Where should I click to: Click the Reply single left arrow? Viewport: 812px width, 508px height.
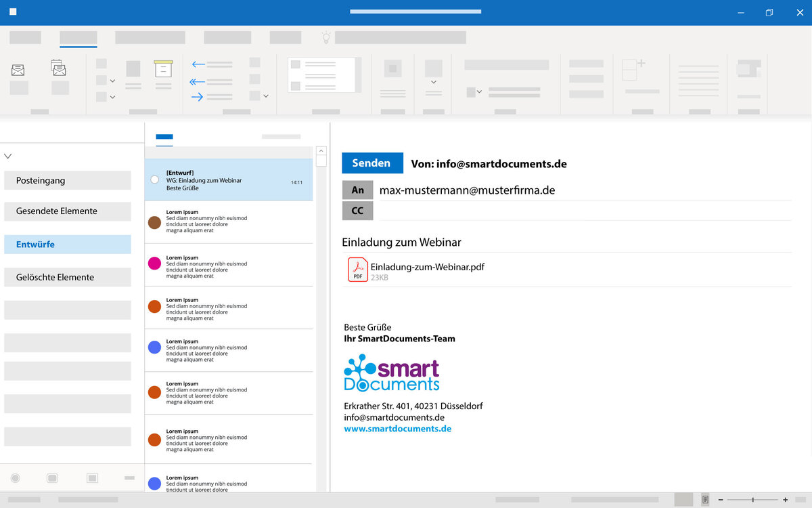coord(198,64)
